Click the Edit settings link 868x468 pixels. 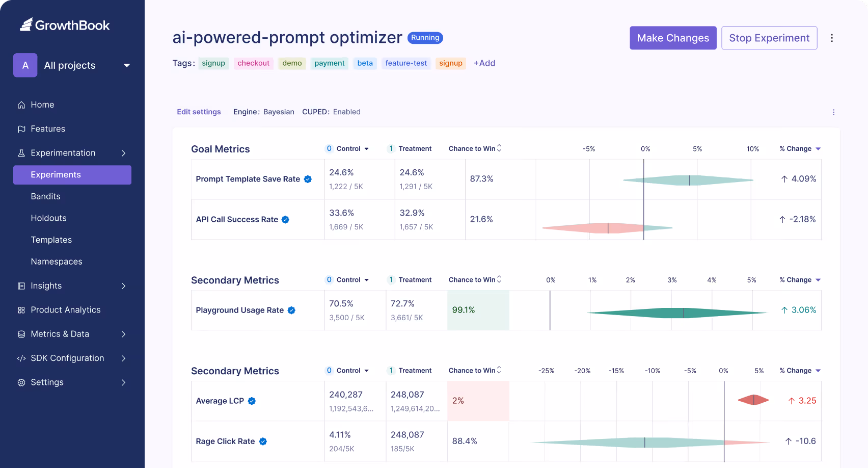coord(199,112)
